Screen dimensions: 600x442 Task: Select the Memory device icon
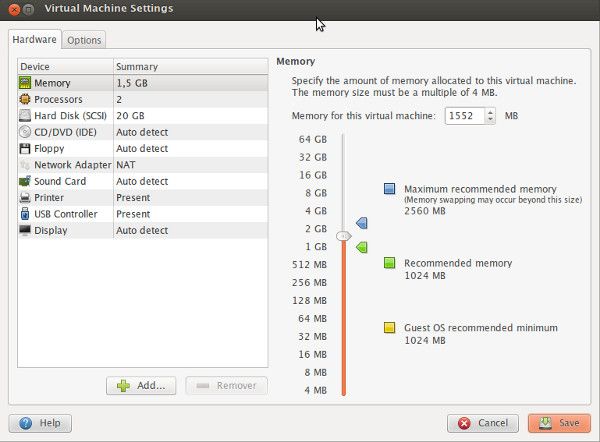coord(25,83)
